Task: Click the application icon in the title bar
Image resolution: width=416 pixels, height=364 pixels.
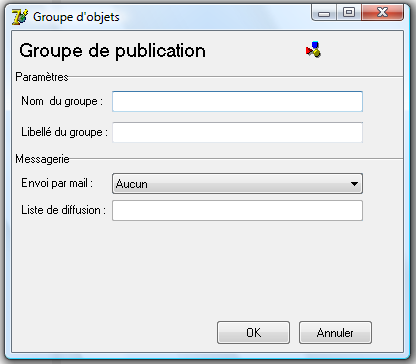Action: [x=20, y=17]
